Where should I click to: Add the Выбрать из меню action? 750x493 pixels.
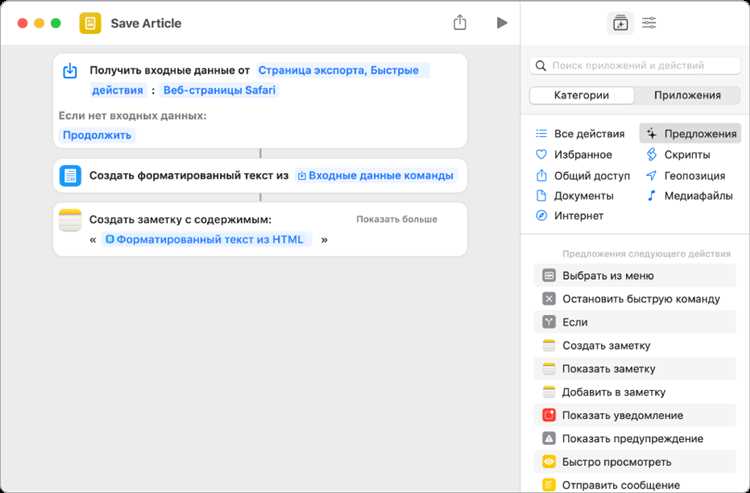[635, 275]
